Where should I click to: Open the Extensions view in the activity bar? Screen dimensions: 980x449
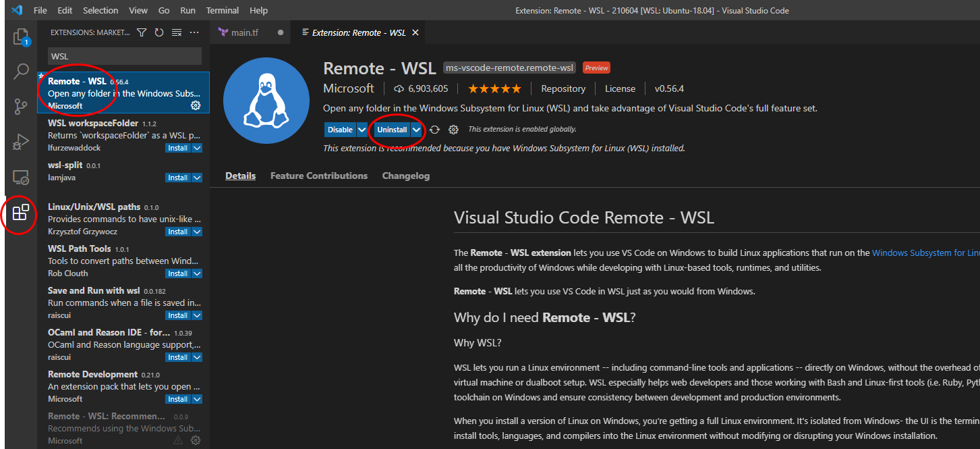click(21, 213)
